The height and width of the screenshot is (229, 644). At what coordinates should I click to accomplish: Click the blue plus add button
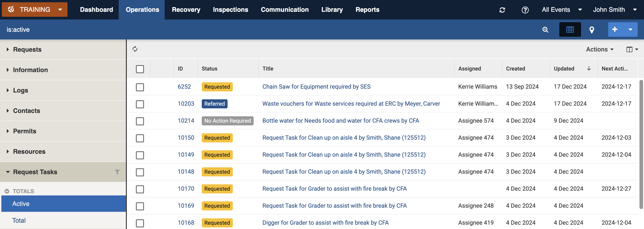point(615,29)
